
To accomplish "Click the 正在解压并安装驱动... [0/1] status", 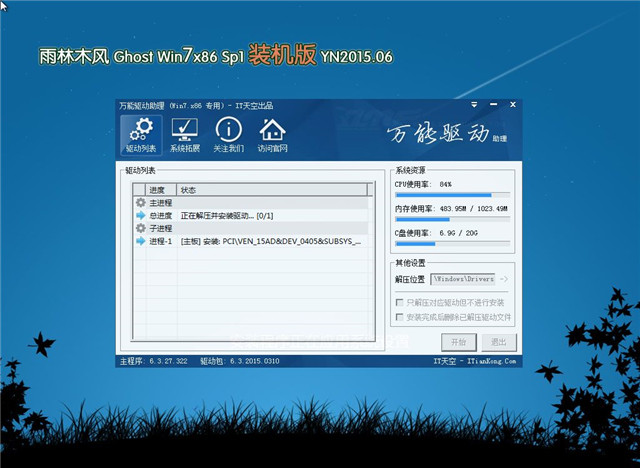I will (x=227, y=215).
